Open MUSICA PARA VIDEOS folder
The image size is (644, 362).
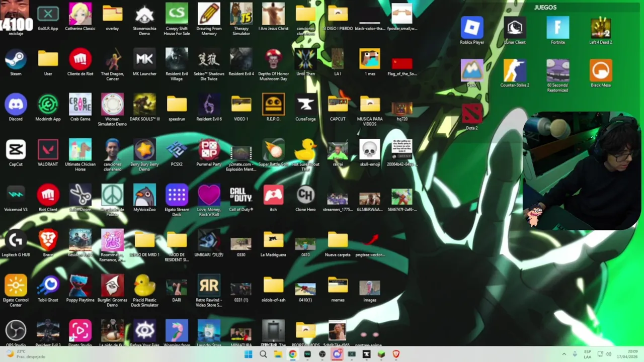click(x=370, y=111)
